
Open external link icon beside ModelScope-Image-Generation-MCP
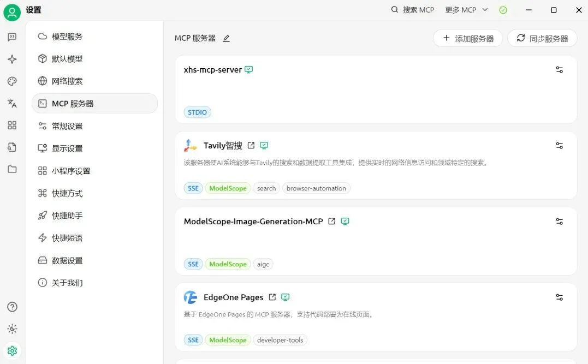click(x=331, y=221)
